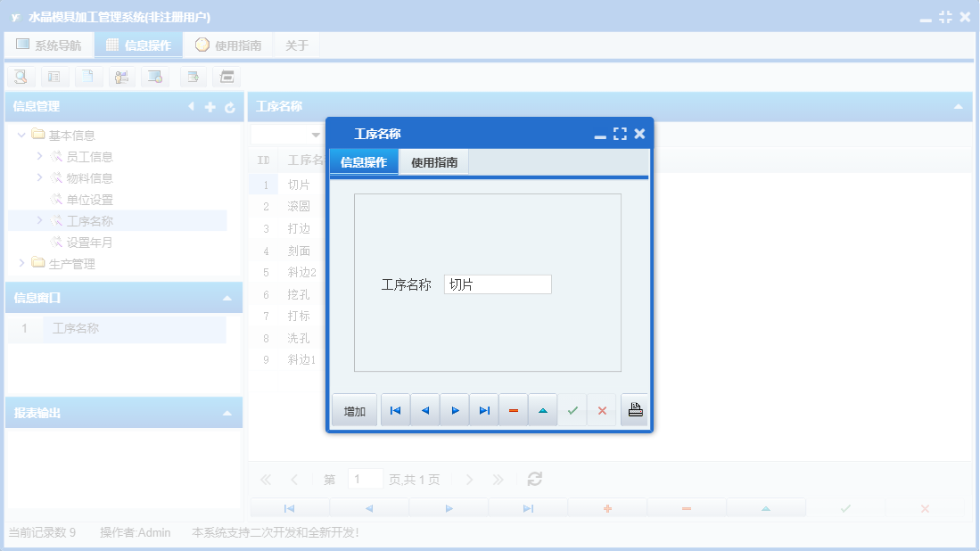Expand the 工序名称 tree node arrow

coord(39,220)
